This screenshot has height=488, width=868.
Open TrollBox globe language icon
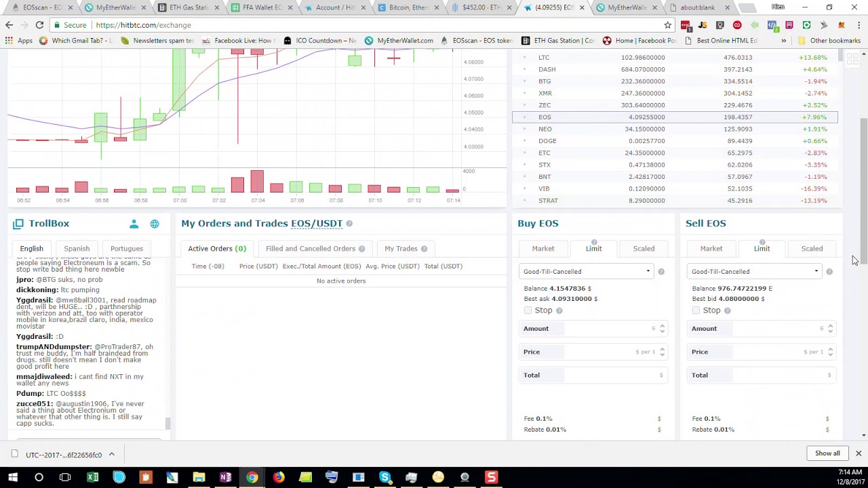pos(155,224)
